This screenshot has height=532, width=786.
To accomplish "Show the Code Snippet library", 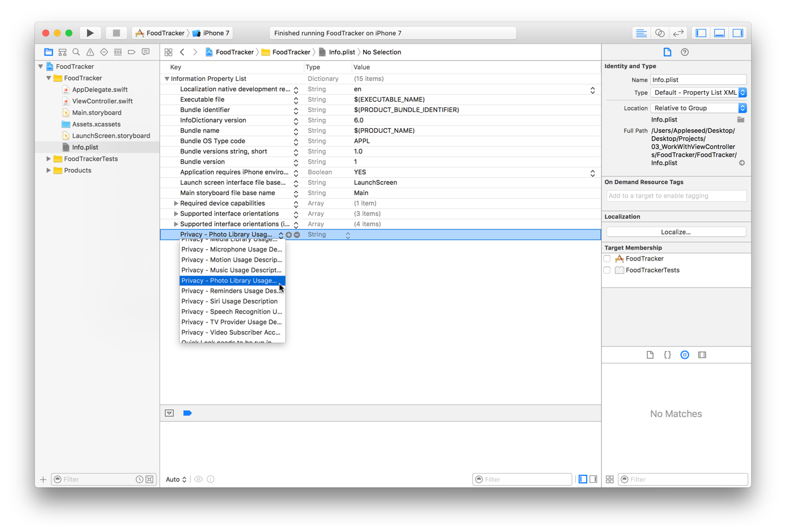I will pos(668,355).
